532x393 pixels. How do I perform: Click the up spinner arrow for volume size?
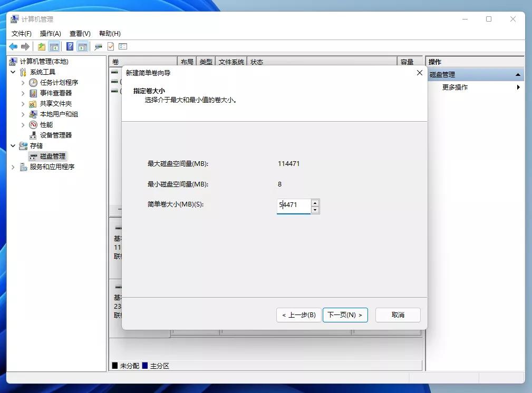pos(315,202)
